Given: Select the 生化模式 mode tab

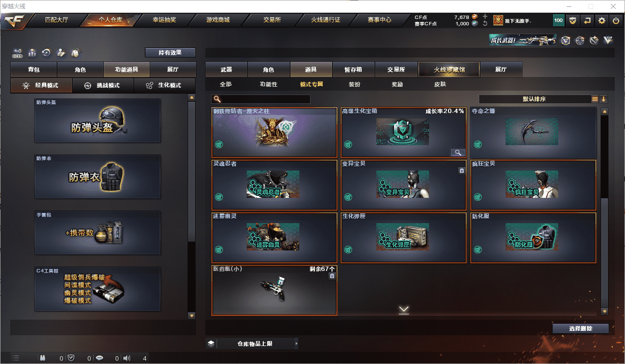Looking at the screenshot, I should [x=164, y=85].
